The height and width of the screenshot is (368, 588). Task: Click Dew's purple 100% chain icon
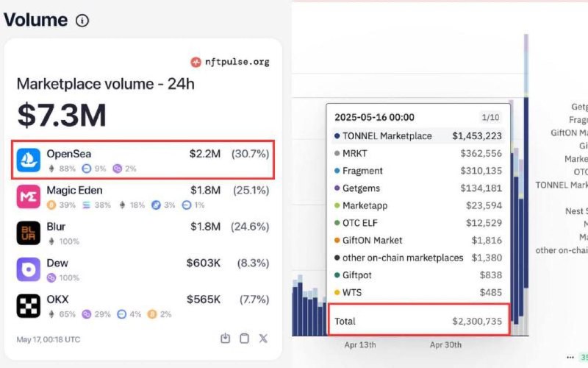pos(51,278)
